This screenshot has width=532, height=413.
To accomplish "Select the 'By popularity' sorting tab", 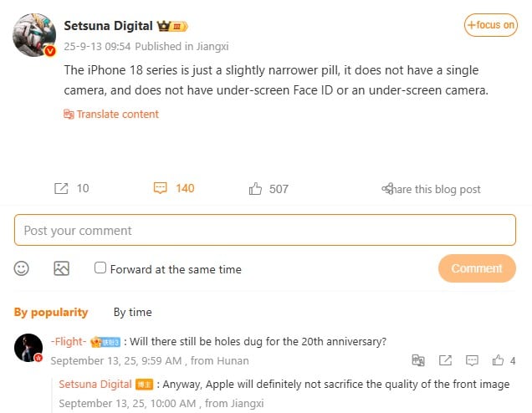I will [x=51, y=312].
